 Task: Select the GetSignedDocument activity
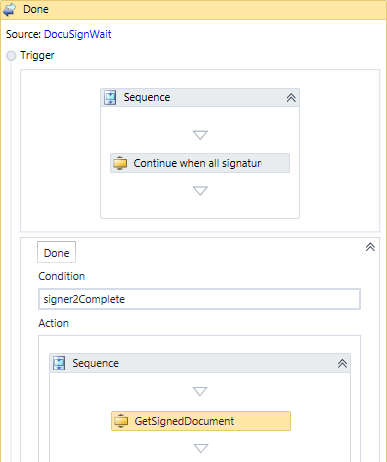pyautogui.click(x=201, y=421)
